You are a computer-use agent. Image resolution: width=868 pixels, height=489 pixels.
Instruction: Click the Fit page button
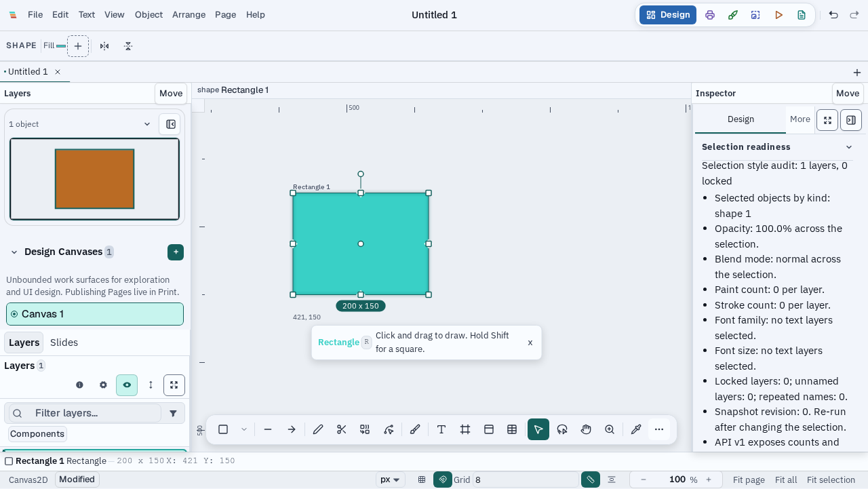coord(749,480)
